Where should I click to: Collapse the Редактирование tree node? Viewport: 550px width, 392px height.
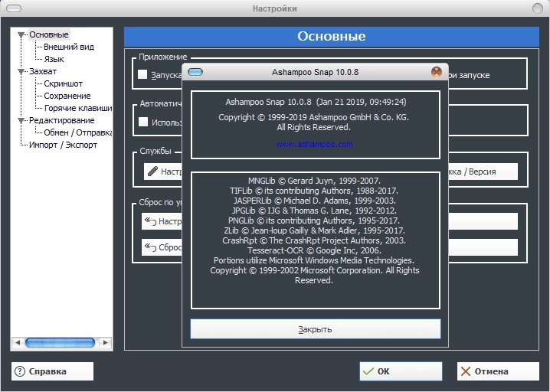(21, 121)
